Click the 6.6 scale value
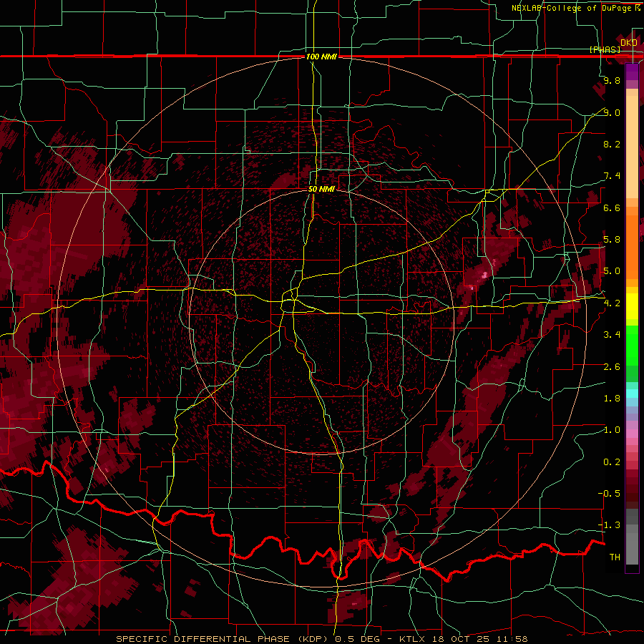 click(612, 208)
